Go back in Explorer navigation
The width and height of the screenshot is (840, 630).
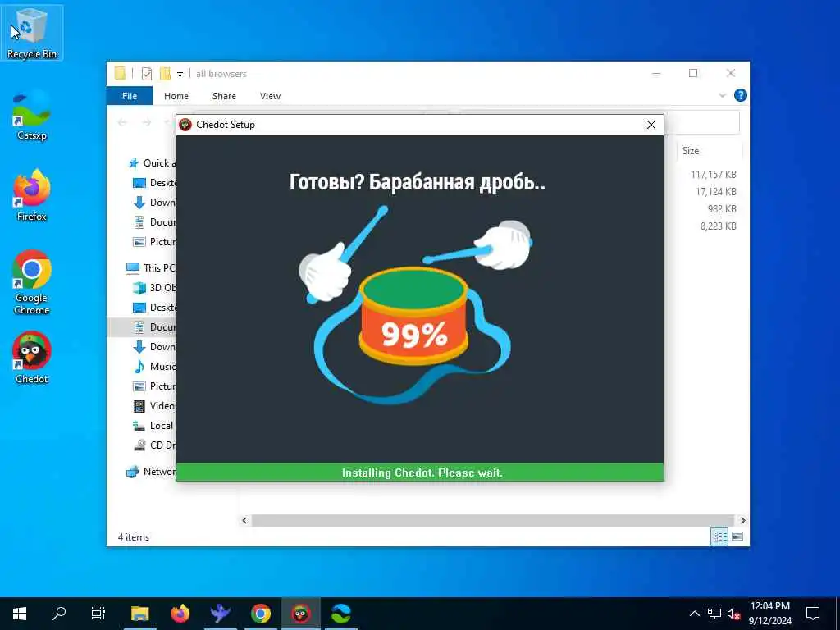(122, 123)
